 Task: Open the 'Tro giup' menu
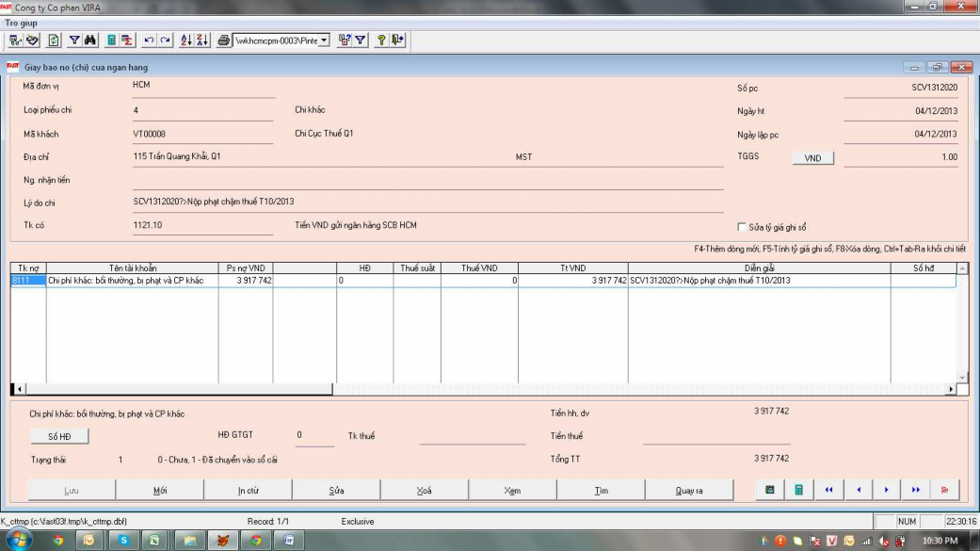pos(21,23)
